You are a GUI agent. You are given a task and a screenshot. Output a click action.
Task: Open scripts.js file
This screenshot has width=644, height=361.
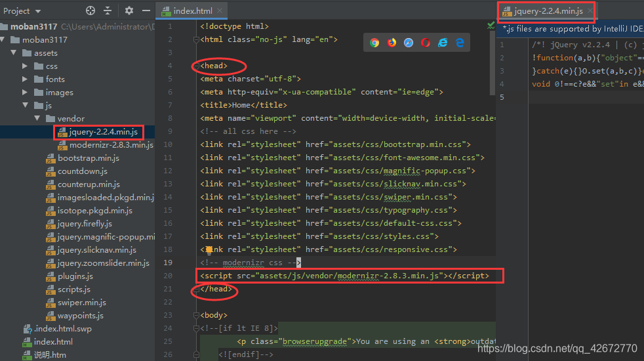(x=68, y=289)
